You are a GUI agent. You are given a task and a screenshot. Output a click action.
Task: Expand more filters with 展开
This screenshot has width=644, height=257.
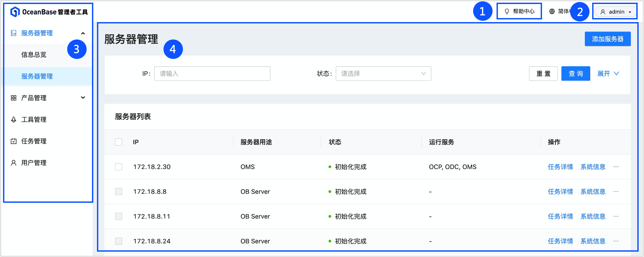pyautogui.click(x=608, y=74)
